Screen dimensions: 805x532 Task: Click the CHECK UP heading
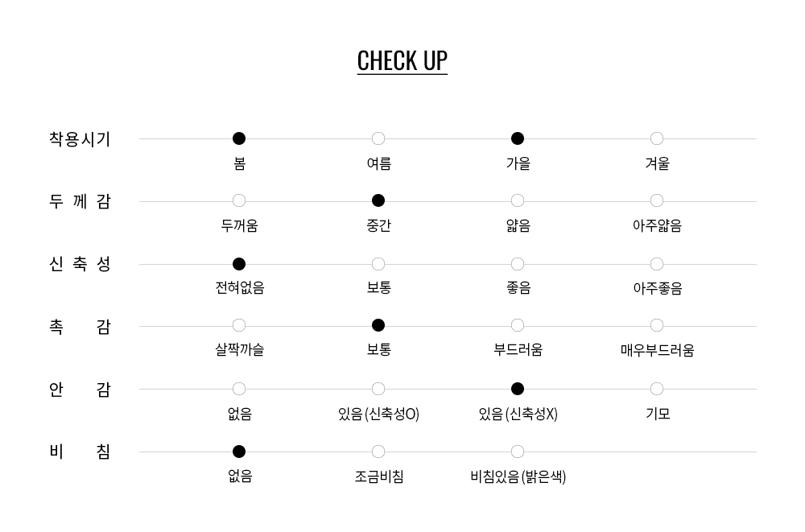[402, 61]
